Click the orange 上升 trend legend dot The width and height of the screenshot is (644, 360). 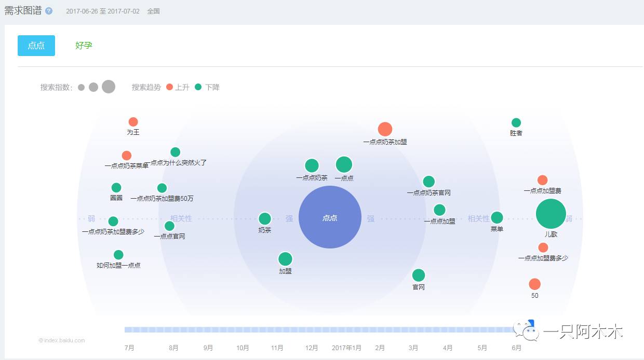[x=169, y=87]
